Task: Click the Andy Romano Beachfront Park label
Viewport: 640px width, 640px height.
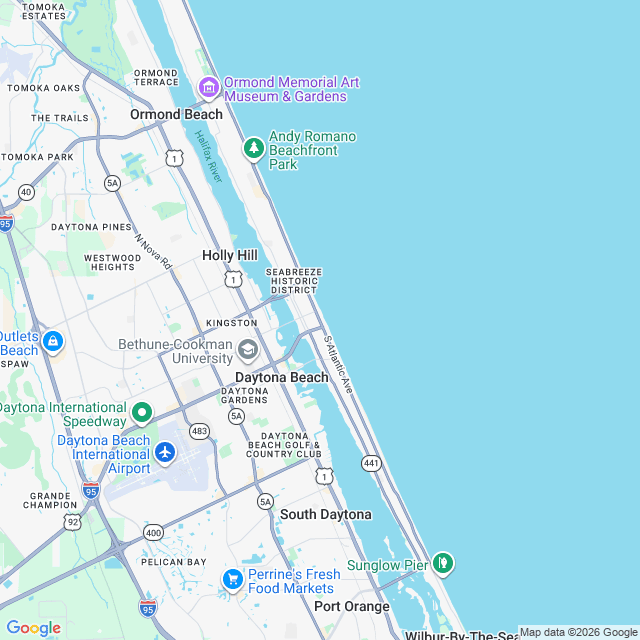Action: [x=312, y=150]
